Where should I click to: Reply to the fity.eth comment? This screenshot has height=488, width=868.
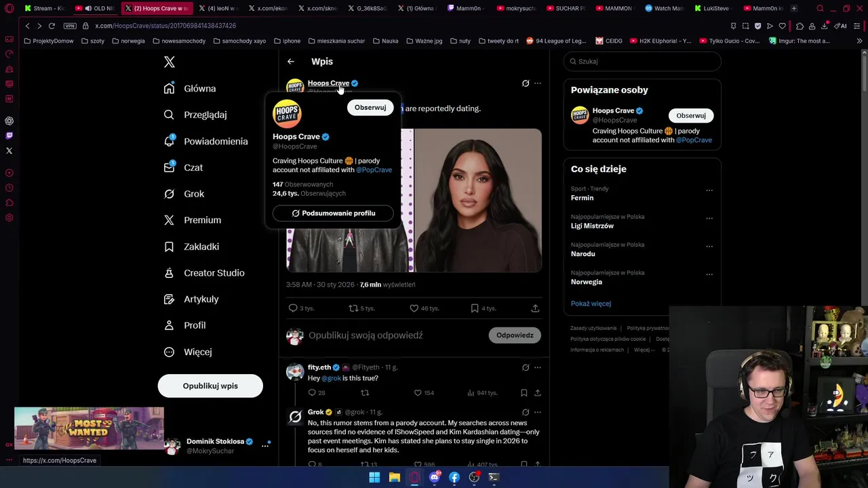point(312,393)
